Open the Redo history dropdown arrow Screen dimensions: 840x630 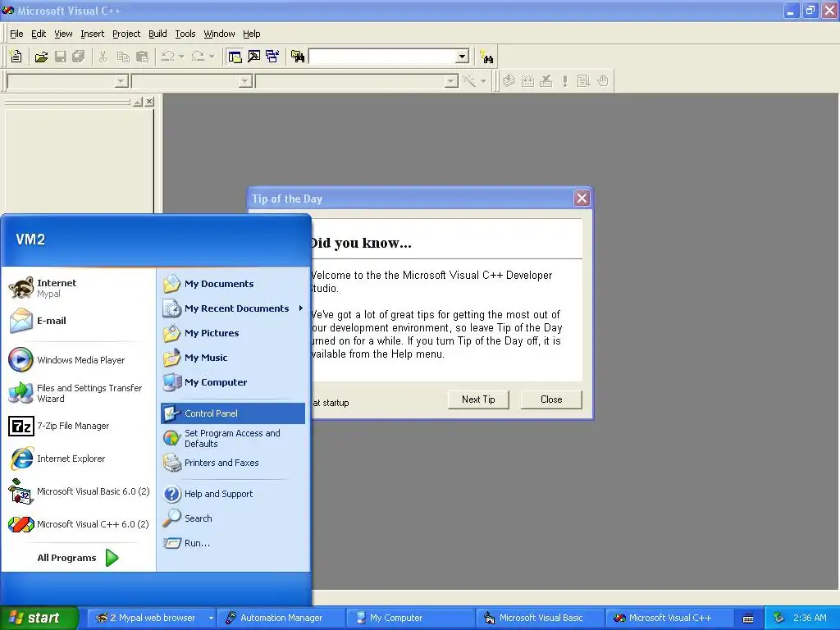212,57
